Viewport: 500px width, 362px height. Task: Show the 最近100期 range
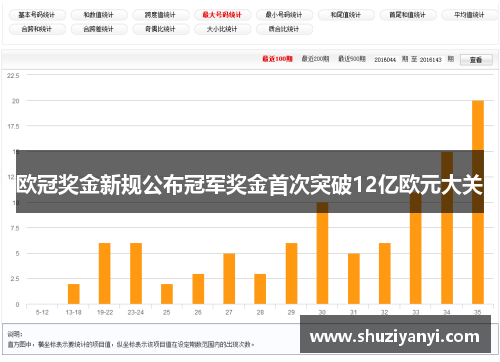coord(277,59)
